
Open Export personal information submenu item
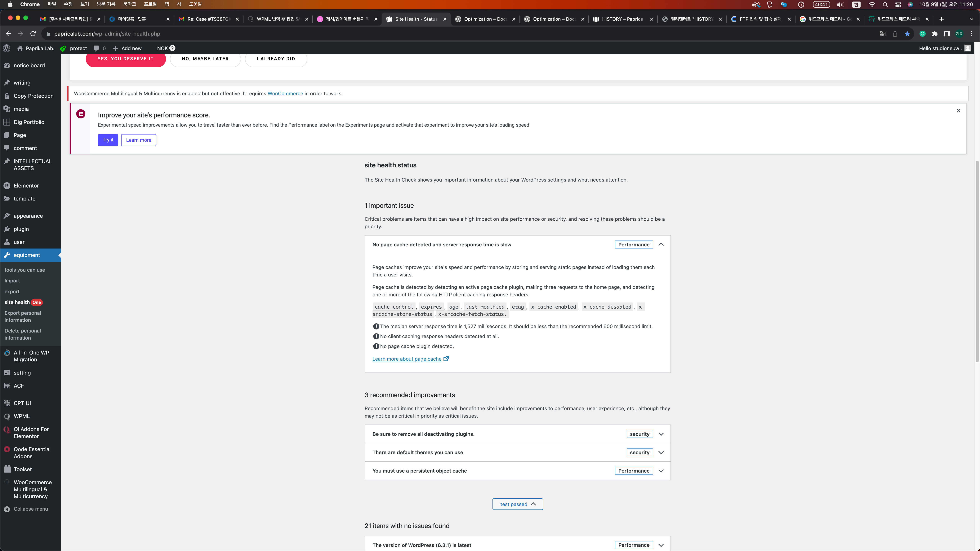pyautogui.click(x=23, y=316)
